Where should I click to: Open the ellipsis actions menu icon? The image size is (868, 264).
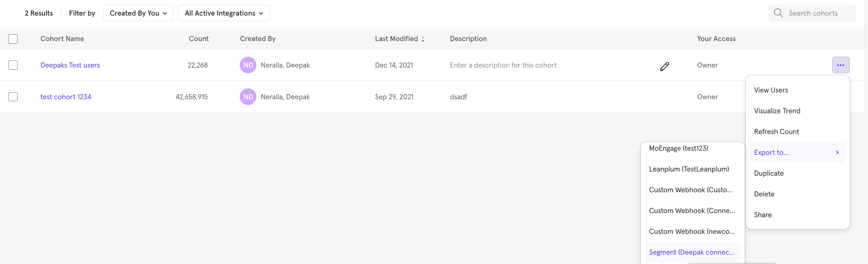841,65
